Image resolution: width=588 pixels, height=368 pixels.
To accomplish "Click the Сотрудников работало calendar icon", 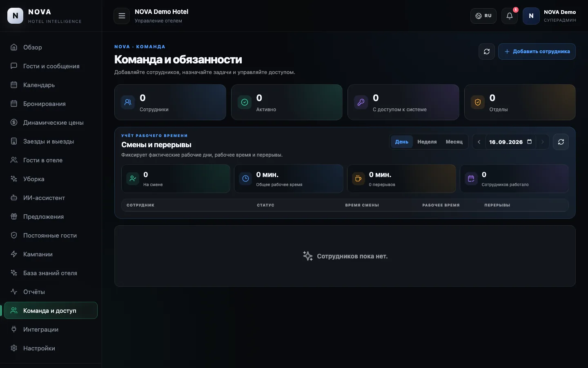I will click(x=471, y=179).
